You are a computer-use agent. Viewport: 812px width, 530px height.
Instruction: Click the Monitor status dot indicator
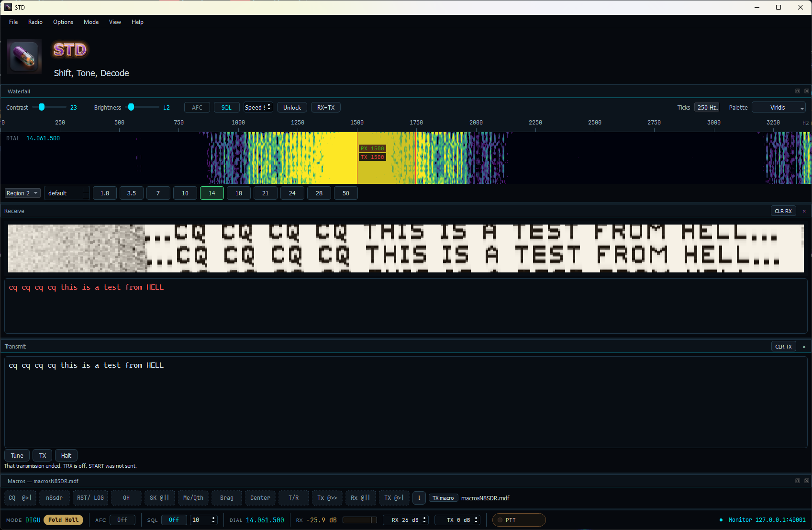(x=721, y=520)
